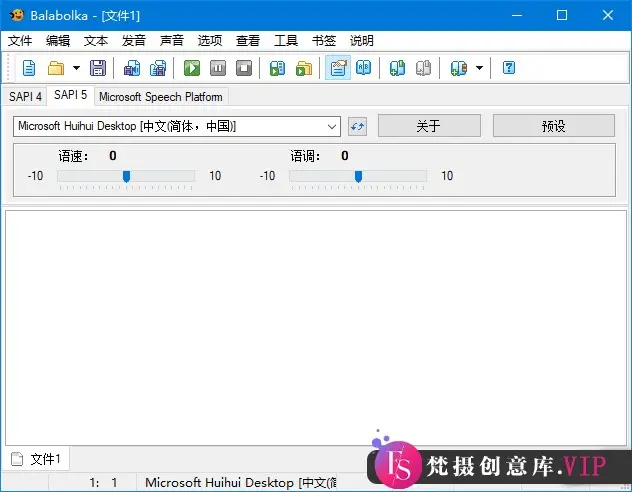Viewport: 632px width, 492px height.
Task: Open the 查看 menu
Action: [247, 41]
